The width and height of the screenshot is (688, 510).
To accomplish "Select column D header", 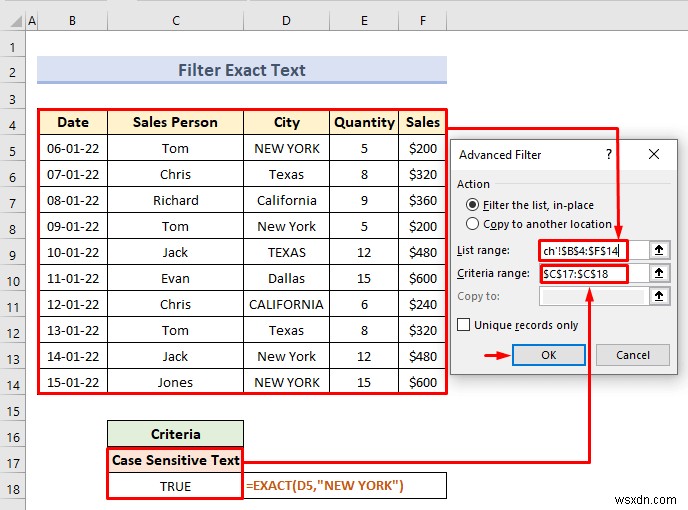I will 286,21.
